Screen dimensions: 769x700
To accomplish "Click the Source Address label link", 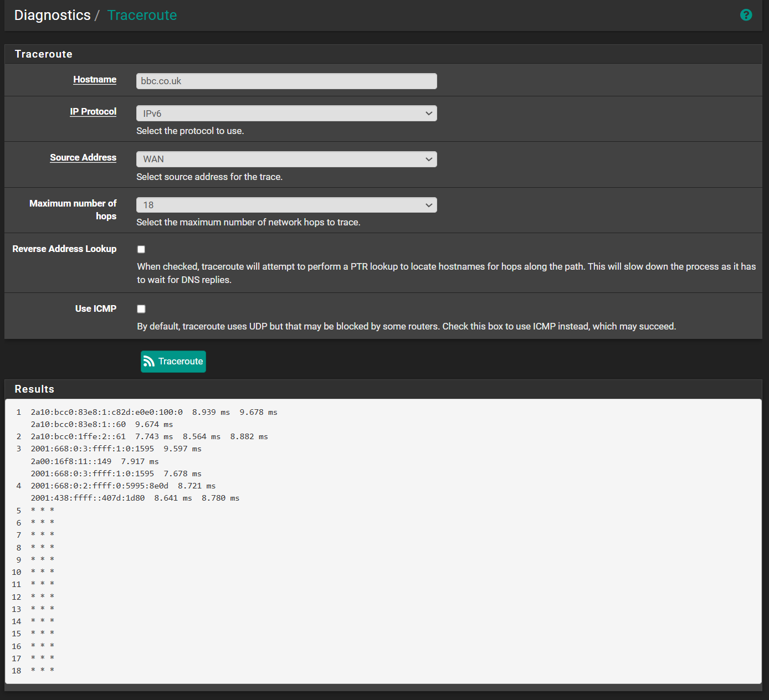I will click(83, 157).
